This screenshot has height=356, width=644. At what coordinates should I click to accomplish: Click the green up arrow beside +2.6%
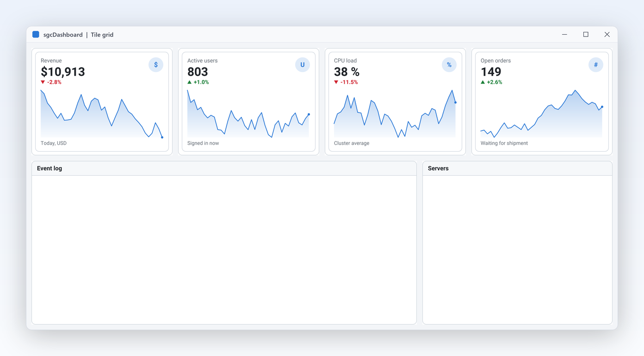tap(483, 82)
